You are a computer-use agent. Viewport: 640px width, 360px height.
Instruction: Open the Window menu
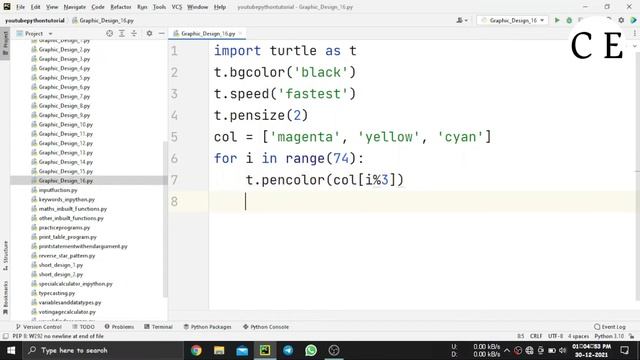[198, 7]
